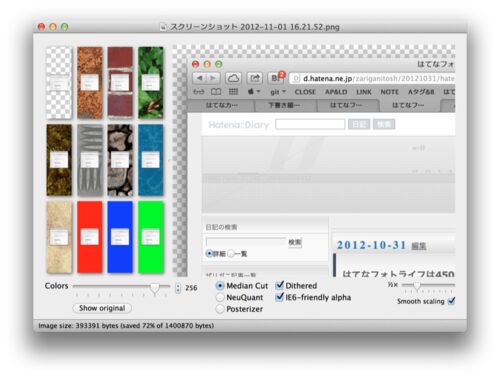
Task: Choose the teal blue water background
Action: click(x=151, y=160)
